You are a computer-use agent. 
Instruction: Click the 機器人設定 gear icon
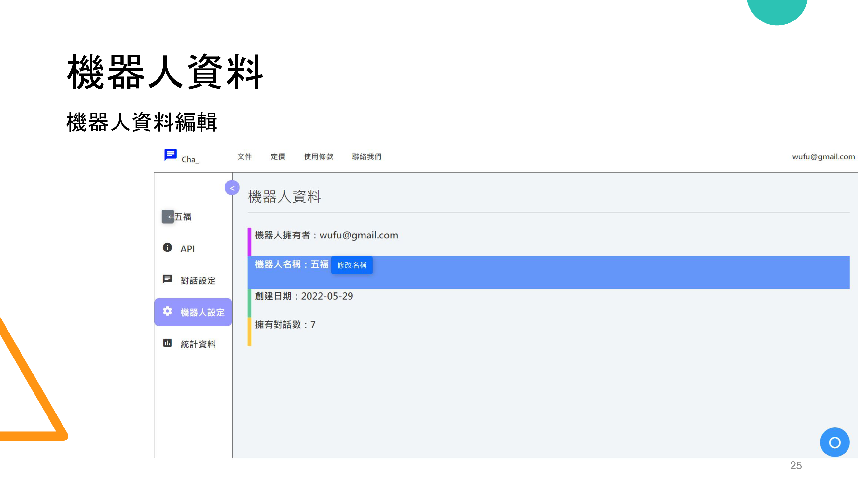point(167,311)
